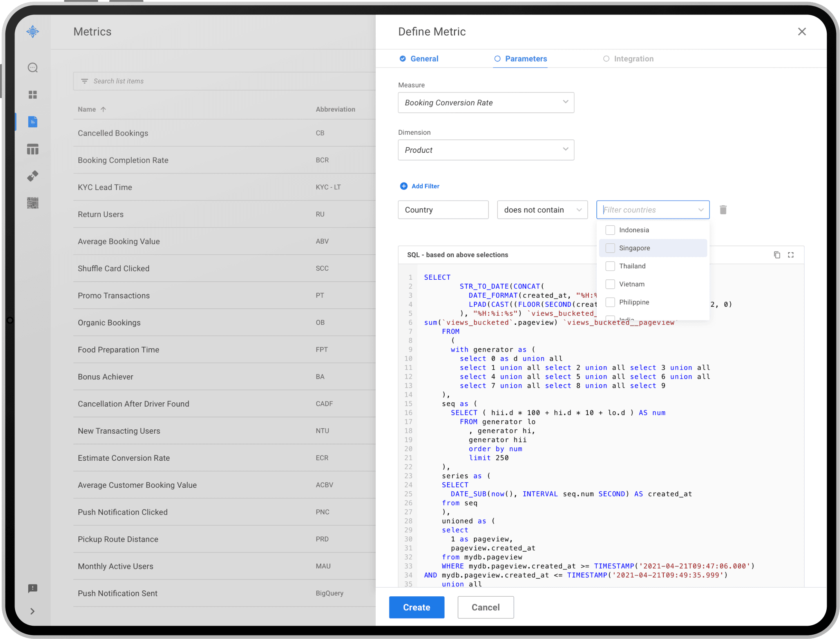Screen dimensions: 840x639
Task: Click line 1 SELECT in SQL editor
Action: click(437, 277)
